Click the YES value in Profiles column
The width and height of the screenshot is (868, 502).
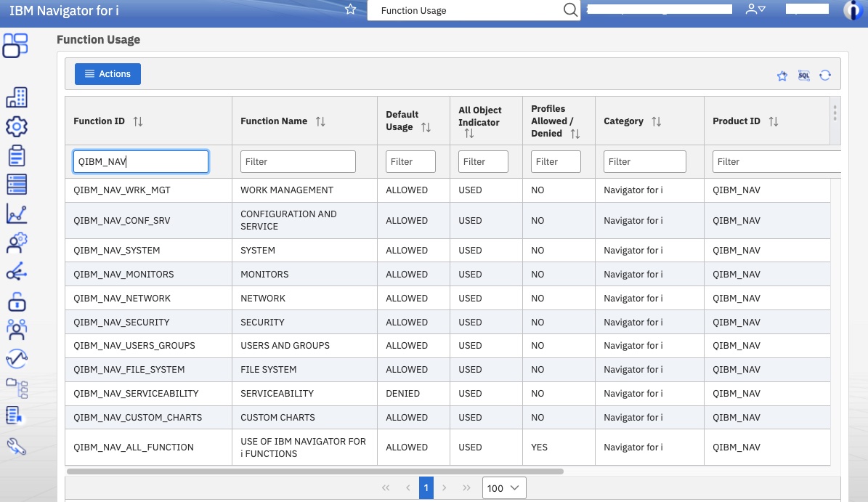pos(539,448)
